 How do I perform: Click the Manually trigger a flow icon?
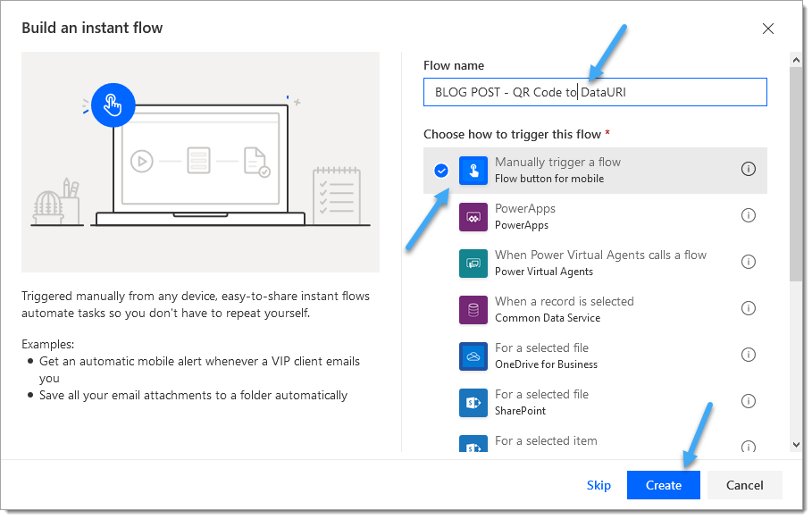point(473,171)
